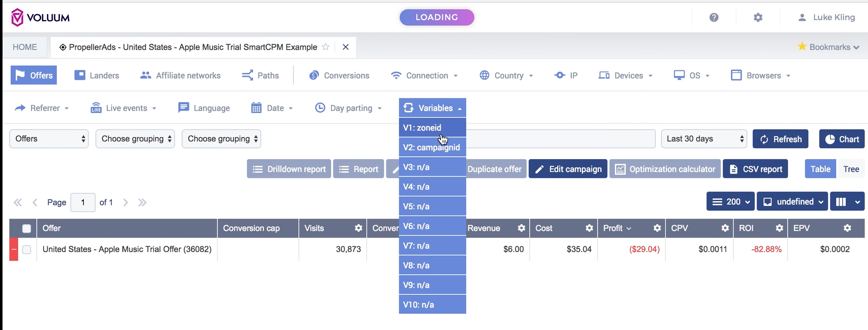Choose V5: n/a variable
The image size is (868, 330).
pyautogui.click(x=432, y=206)
